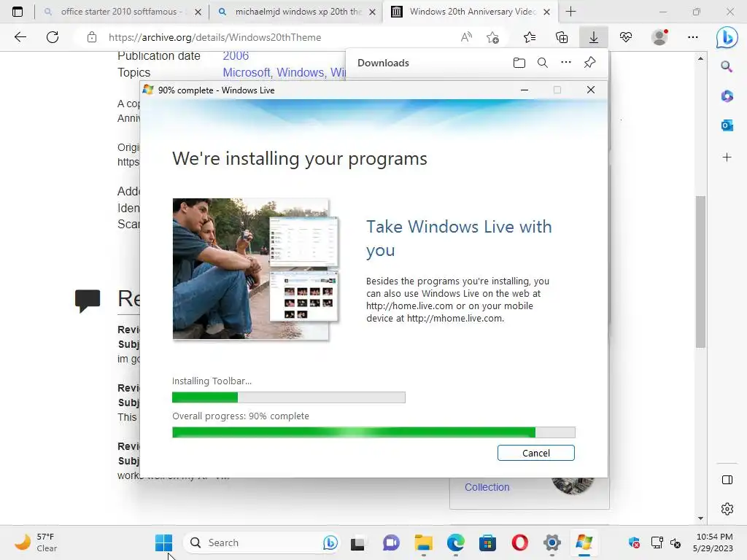747x560 pixels.
Task: Open the Windows Start menu
Action: 163,542
